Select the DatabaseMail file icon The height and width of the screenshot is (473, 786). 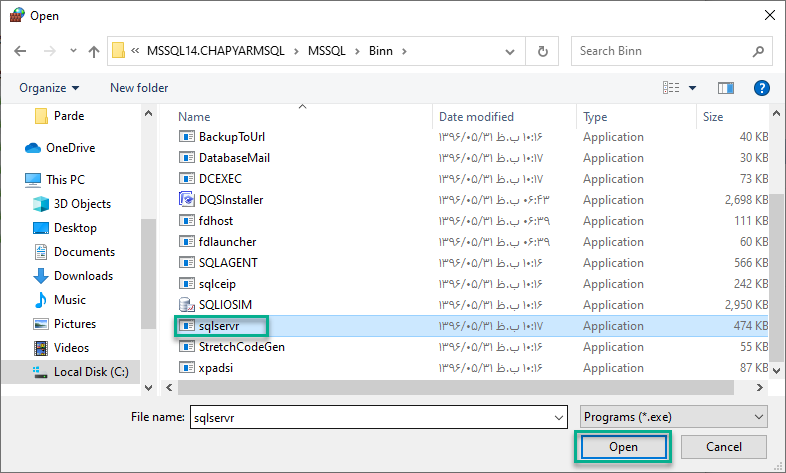pyautogui.click(x=186, y=157)
